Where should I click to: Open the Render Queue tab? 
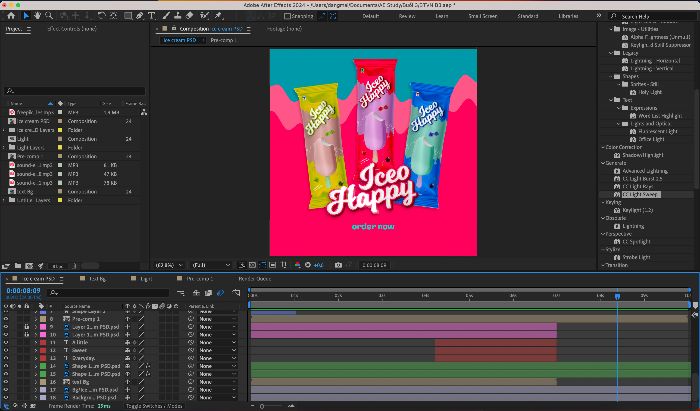254,279
